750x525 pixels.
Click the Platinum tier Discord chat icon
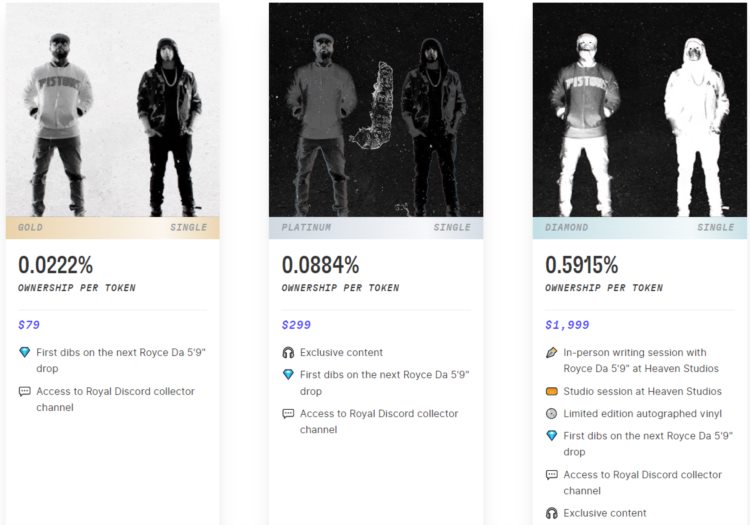point(288,414)
